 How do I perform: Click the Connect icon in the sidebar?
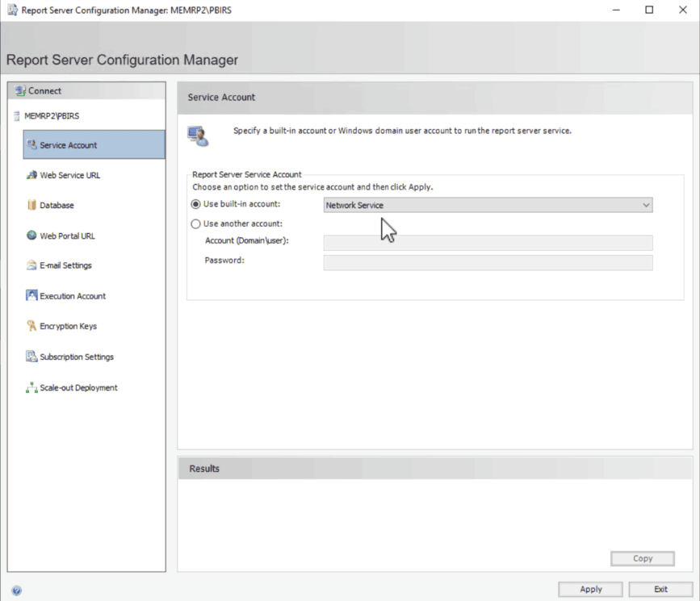coord(20,91)
